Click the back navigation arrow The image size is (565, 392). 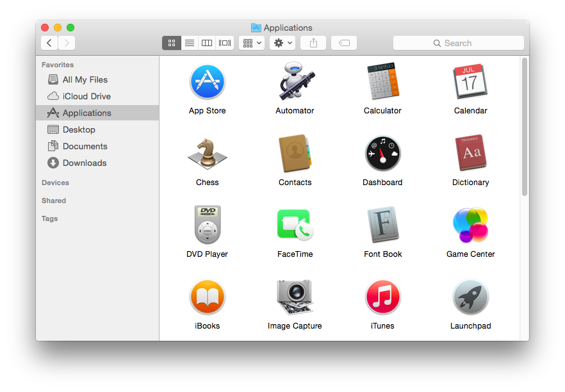49,43
